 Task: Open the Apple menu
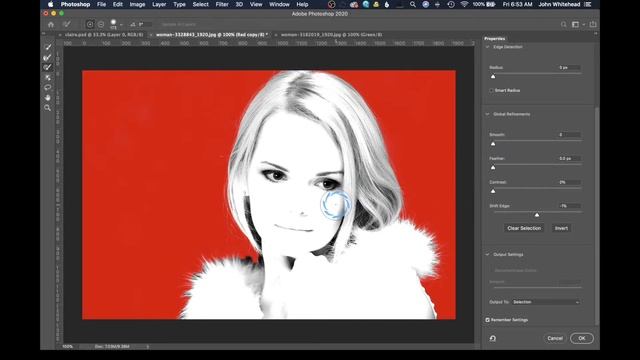(x=51, y=4)
